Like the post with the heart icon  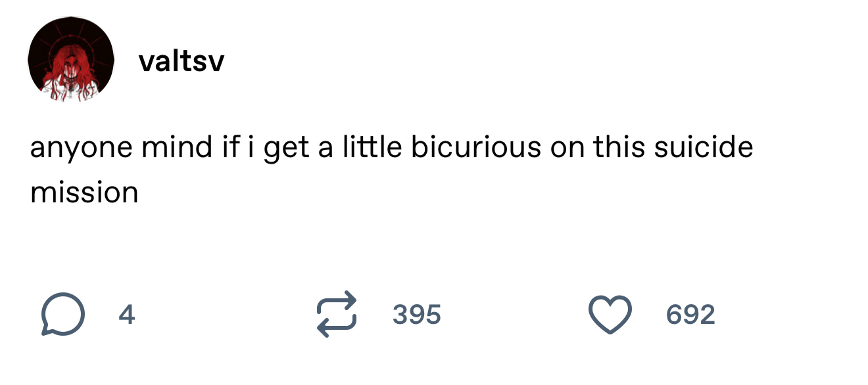pos(609,315)
